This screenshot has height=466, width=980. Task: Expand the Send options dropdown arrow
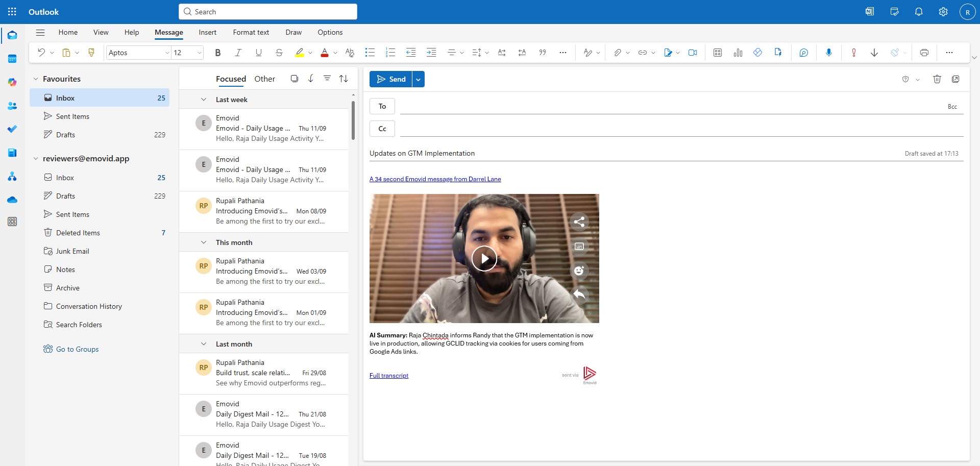tap(418, 79)
